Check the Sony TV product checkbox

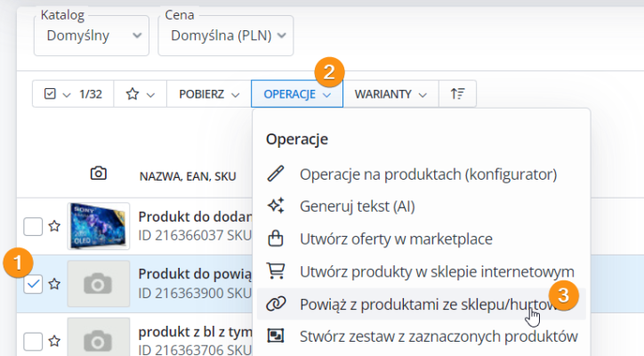click(33, 227)
